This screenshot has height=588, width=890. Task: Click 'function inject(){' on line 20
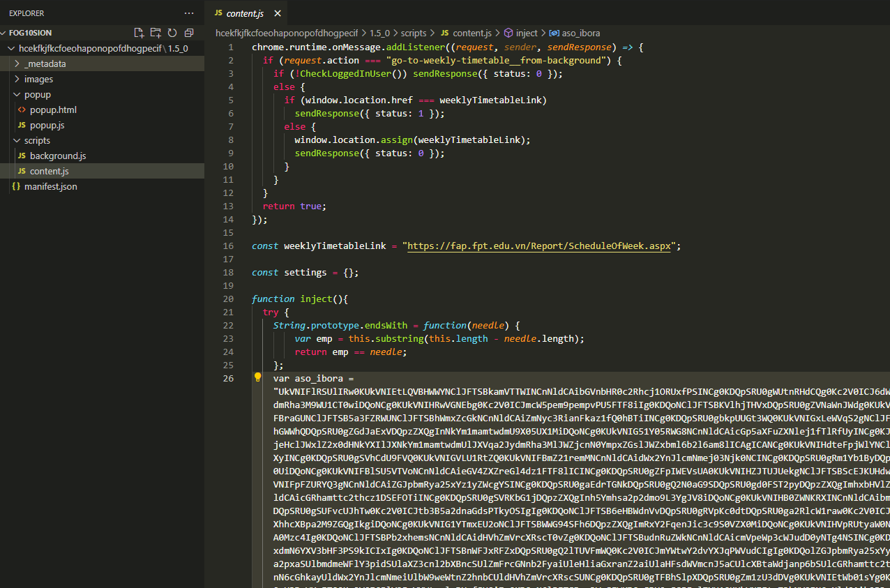tap(300, 299)
